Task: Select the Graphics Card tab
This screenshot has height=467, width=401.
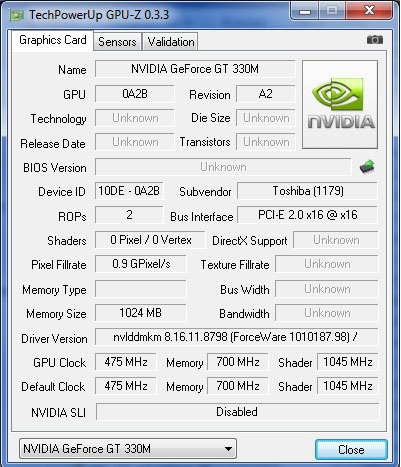Action: pyautogui.click(x=53, y=40)
